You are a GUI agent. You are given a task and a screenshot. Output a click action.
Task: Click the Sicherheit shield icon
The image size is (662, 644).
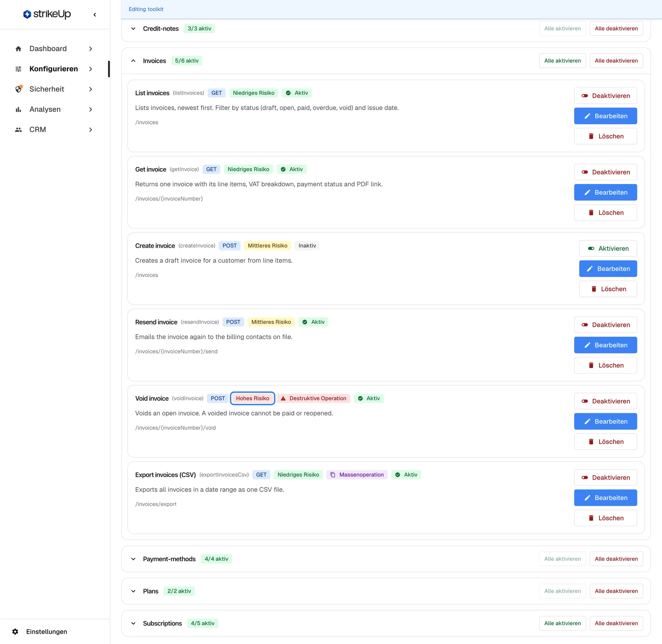(19, 89)
